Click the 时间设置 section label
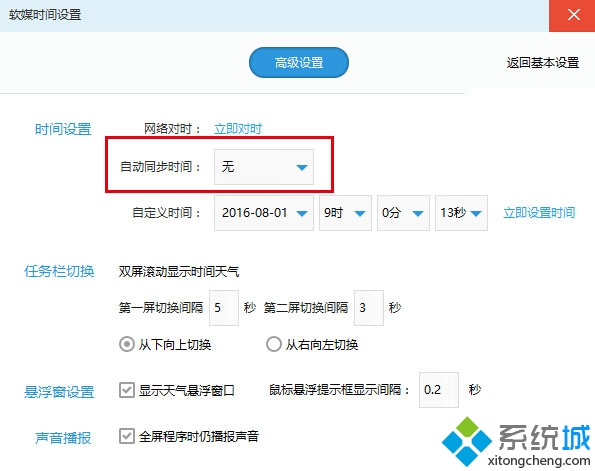This screenshot has height=471, width=595. (x=63, y=129)
